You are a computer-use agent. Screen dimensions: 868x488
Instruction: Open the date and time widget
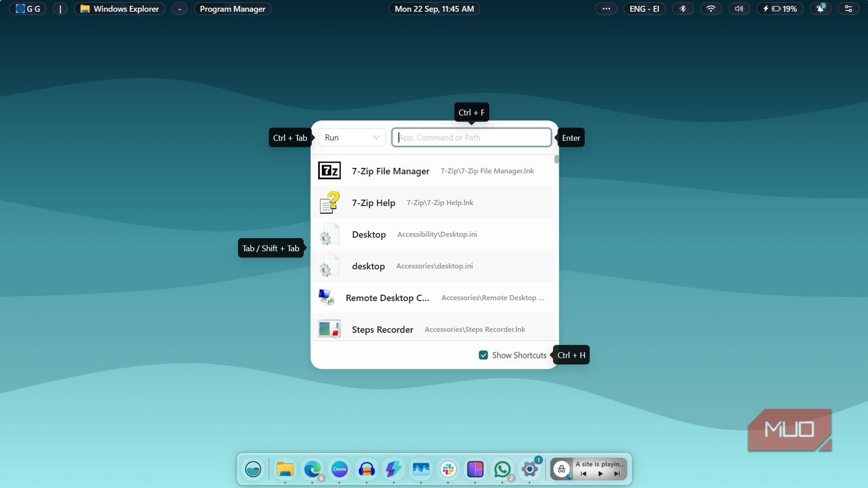434,9
